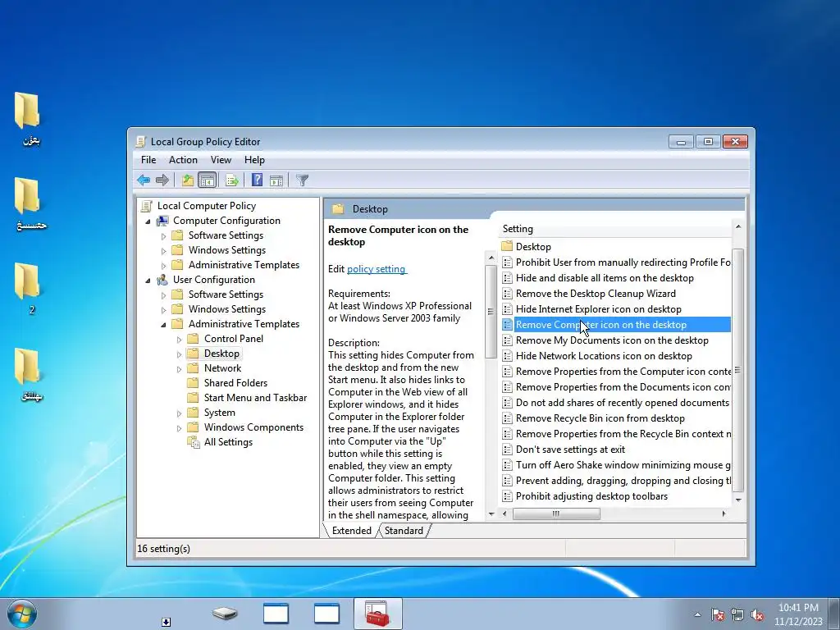Switch to the Extended tab
840x630 pixels.
coord(351,531)
